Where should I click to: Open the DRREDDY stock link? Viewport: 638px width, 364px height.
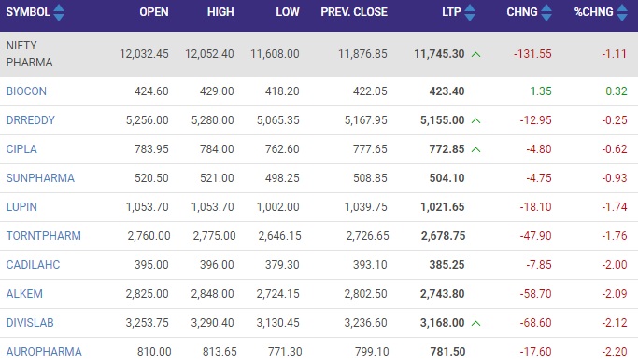coord(30,120)
